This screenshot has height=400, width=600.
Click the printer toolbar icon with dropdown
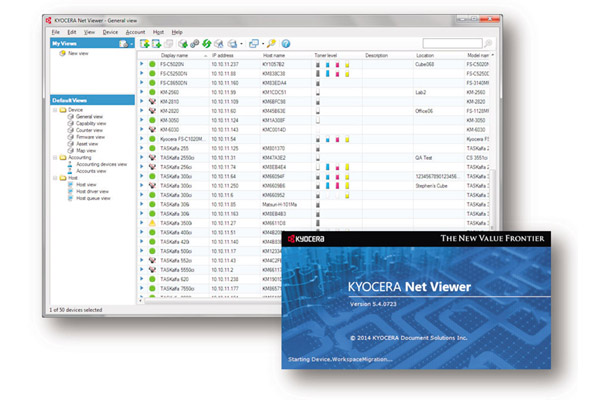(x=232, y=44)
